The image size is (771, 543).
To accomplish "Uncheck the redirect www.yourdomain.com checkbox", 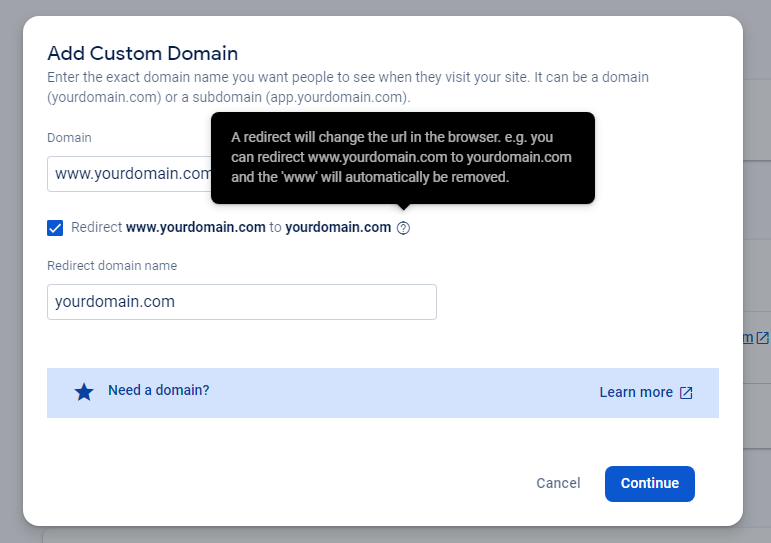I will (56, 227).
